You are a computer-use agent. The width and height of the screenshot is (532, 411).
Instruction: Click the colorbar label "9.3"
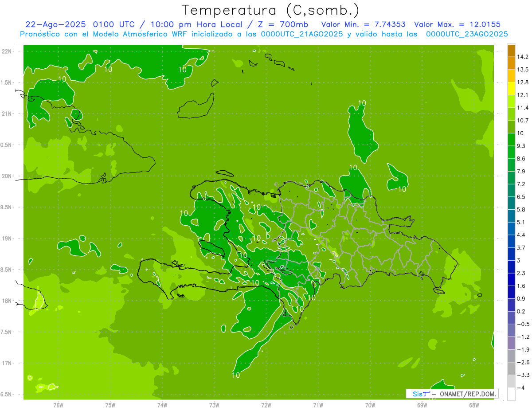(x=521, y=146)
